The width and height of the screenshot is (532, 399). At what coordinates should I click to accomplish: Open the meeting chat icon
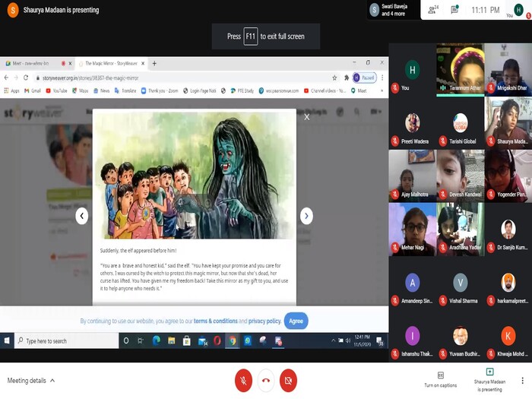454,9
